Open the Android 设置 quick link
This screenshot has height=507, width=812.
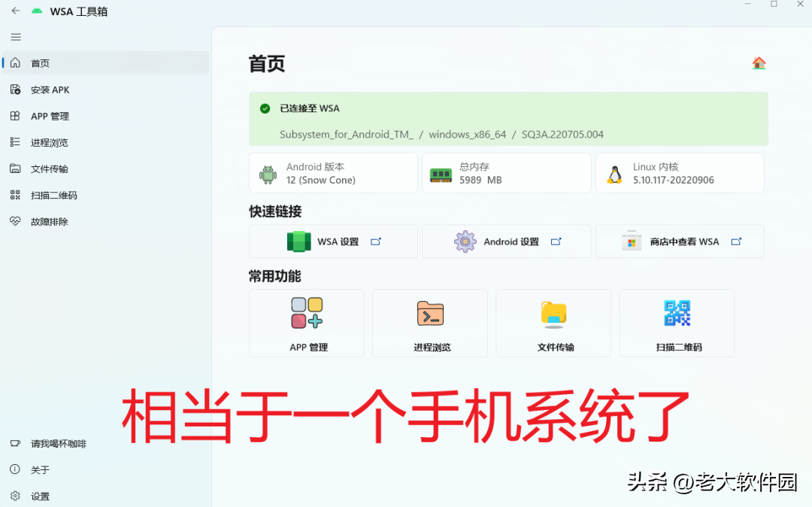pyautogui.click(x=507, y=241)
